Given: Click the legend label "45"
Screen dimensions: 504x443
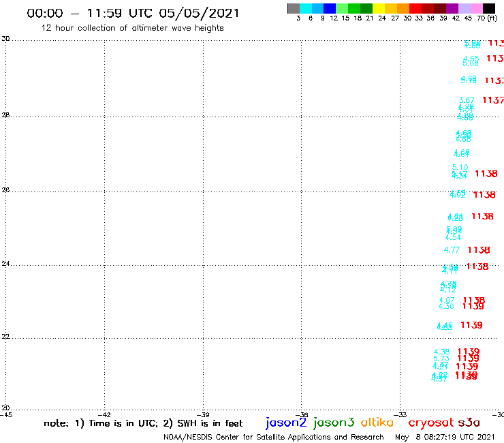Looking at the screenshot, I should pos(468,18).
